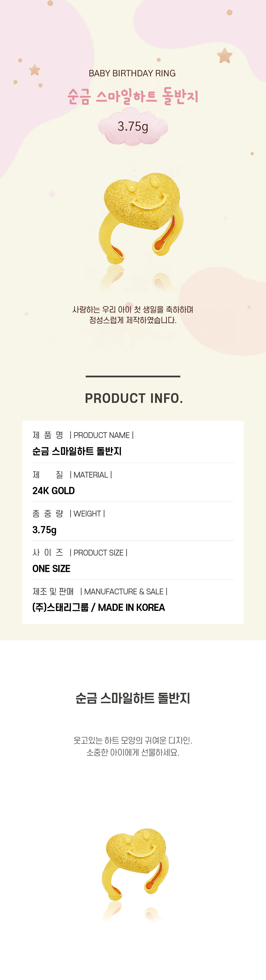Image resolution: width=266 pixels, height=980 pixels.
Task: Click the PRODUCT INFO. heading
Action: point(134,398)
